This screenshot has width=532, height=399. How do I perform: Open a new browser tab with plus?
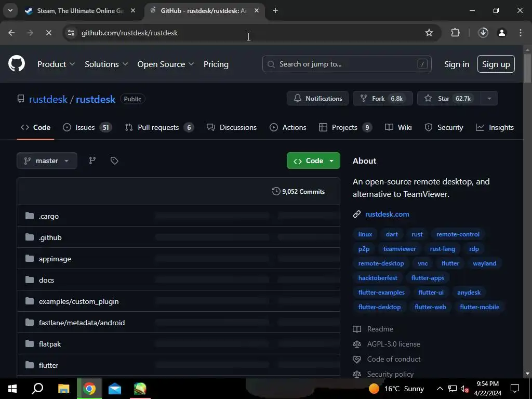275,11
